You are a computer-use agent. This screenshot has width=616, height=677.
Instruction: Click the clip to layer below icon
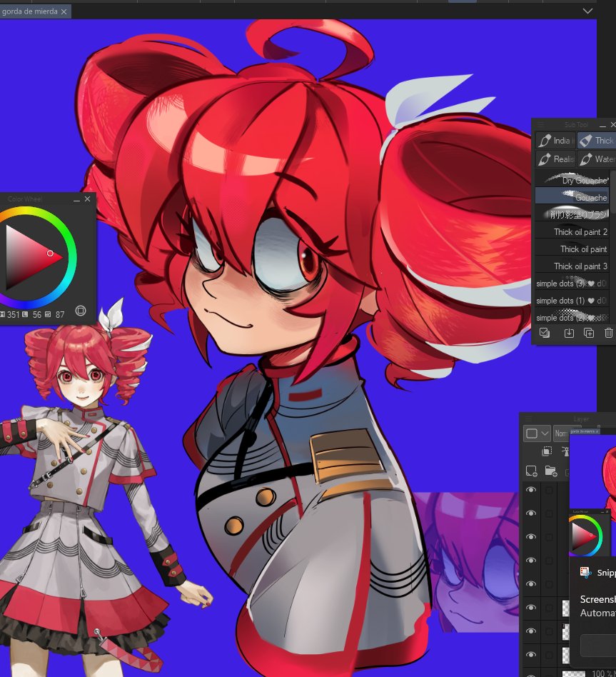point(547,451)
